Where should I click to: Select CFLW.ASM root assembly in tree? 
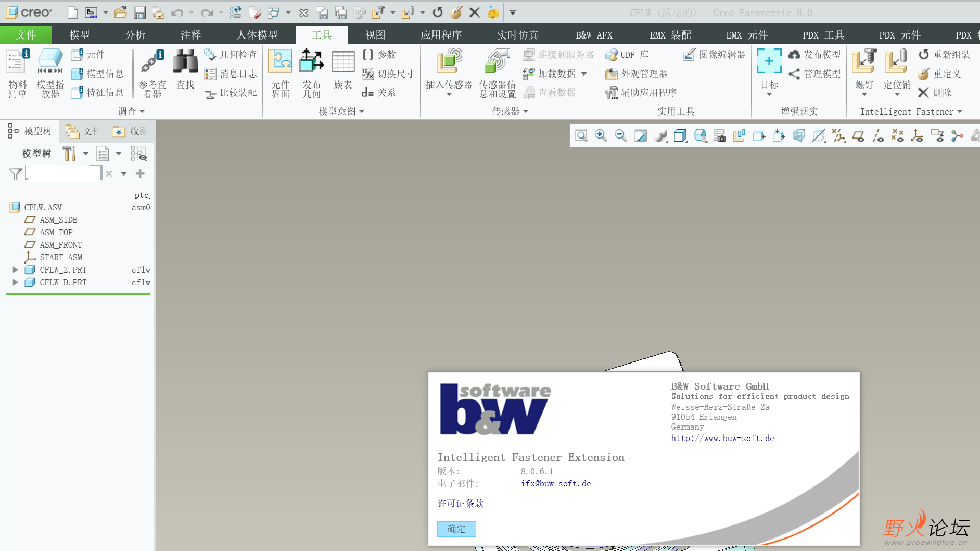click(x=43, y=207)
